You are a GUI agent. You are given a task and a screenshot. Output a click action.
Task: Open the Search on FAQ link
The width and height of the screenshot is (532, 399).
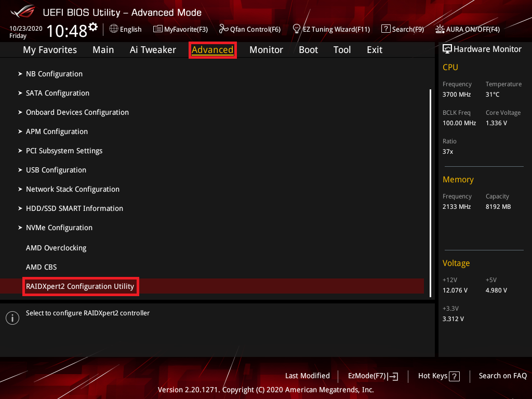(502, 376)
